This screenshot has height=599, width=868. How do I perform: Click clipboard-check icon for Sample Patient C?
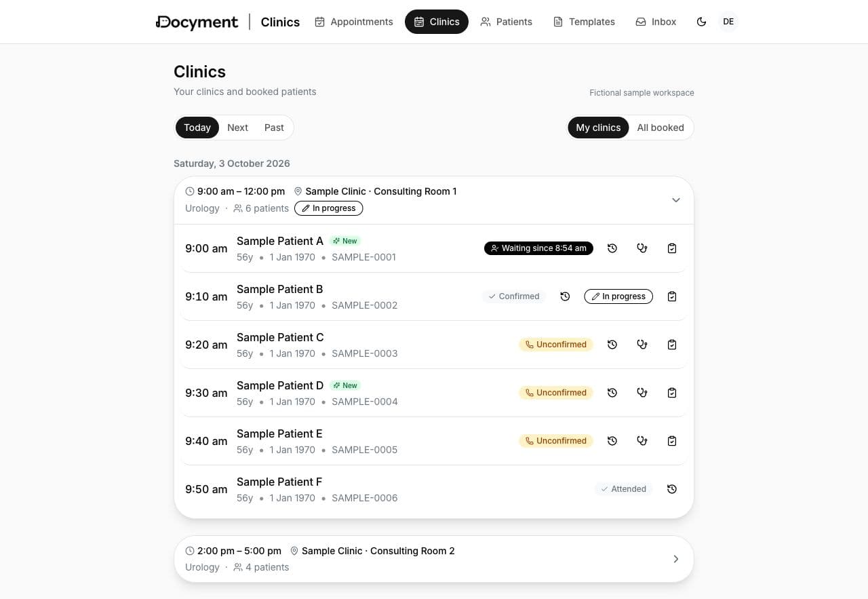click(x=672, y=345)
